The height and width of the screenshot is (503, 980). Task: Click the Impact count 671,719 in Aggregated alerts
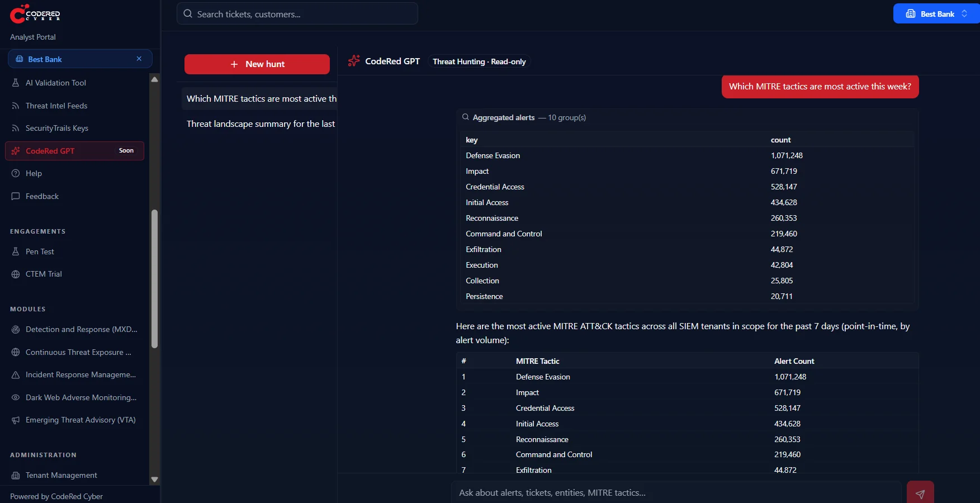point(784,171)
